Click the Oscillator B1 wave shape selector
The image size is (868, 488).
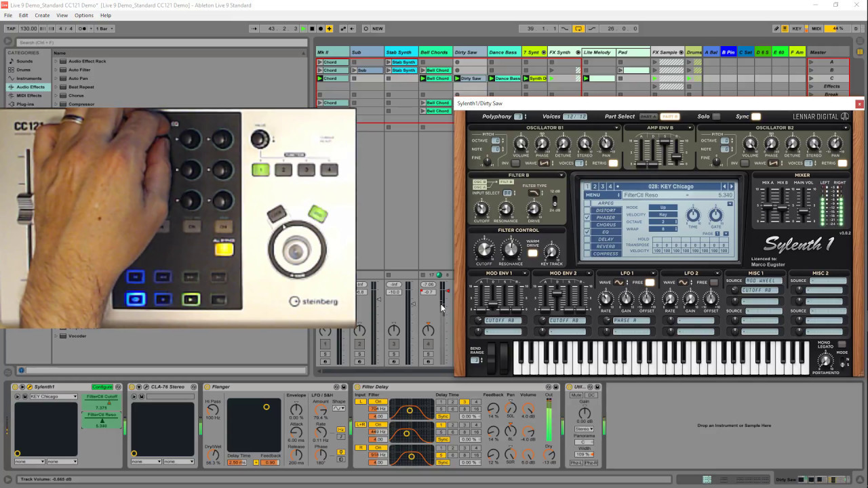coord(544,163)
